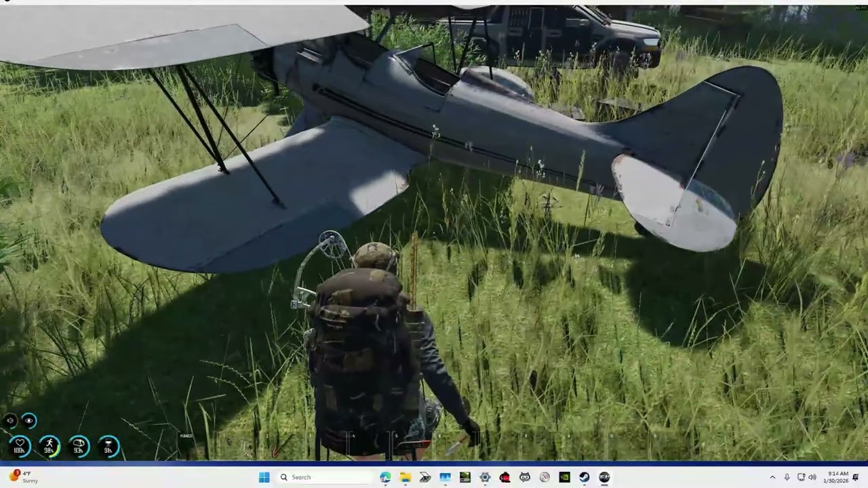The width and height of the screenshot is (868, 488).
Task: Open Microsoft Edge from the taskbar
Action: 385,477
